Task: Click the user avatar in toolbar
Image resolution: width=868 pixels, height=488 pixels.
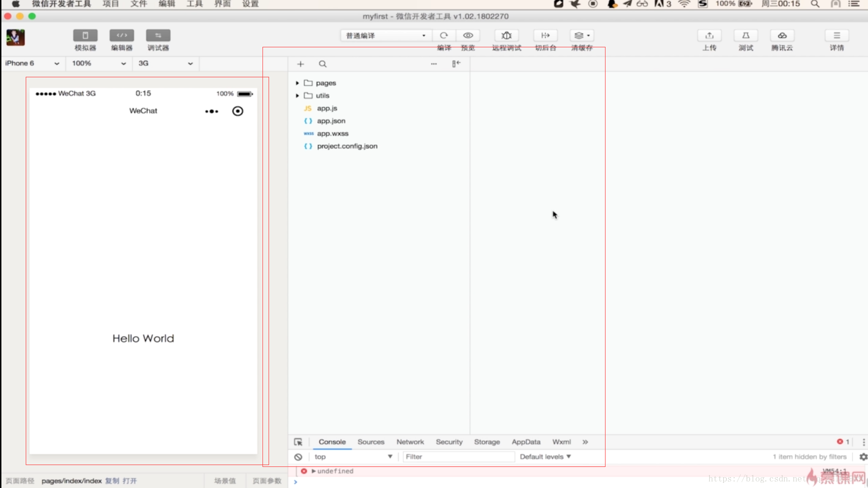Action: pos(15,37)
